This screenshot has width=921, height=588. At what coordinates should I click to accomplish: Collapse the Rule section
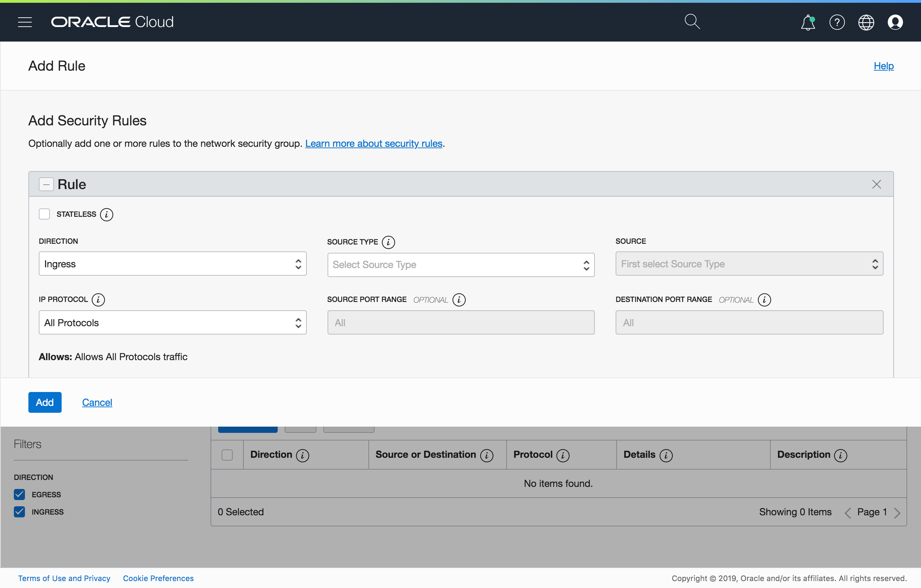(x=46, y=184)
